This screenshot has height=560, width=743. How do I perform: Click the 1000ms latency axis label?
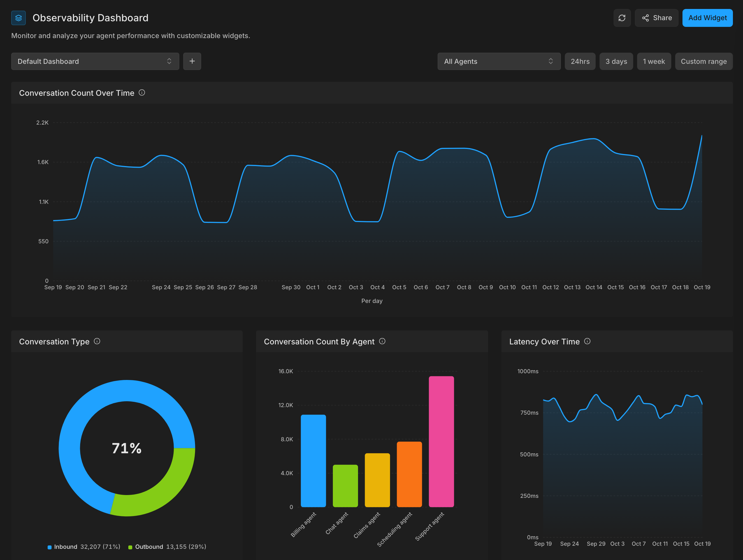pyautogui.click(x=528, y=371)
